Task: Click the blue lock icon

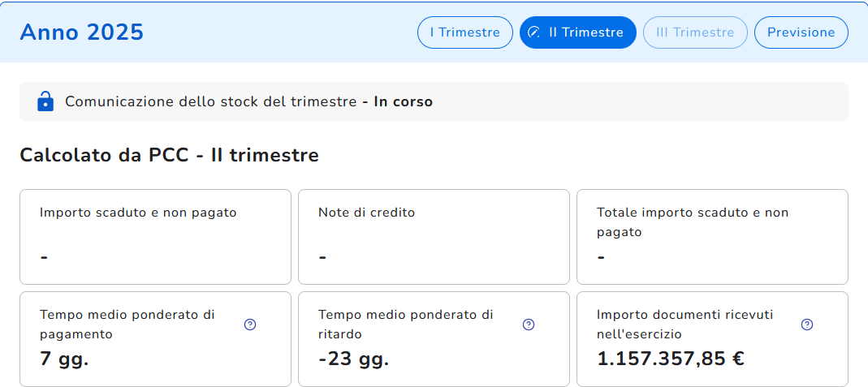Action: [45, 101]
